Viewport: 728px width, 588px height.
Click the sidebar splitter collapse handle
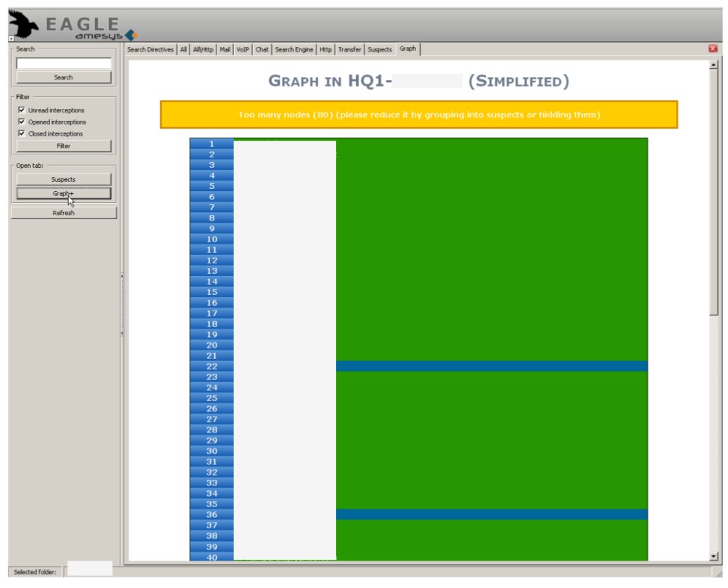click(122, 304)
